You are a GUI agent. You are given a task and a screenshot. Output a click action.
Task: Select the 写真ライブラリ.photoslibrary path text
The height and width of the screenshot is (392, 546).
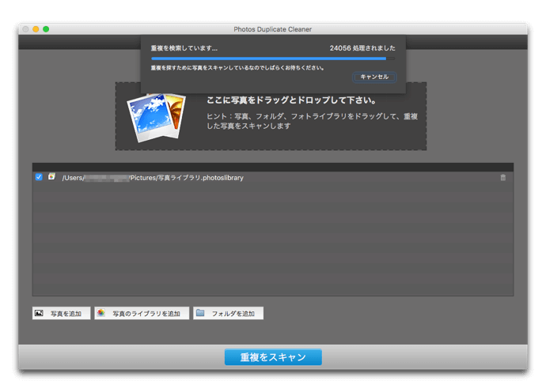153,178
